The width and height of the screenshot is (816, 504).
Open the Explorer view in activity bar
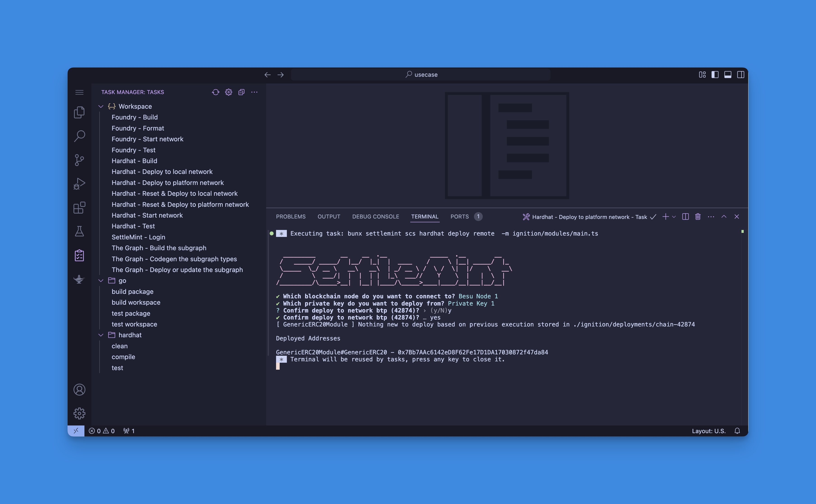[79, 112]
